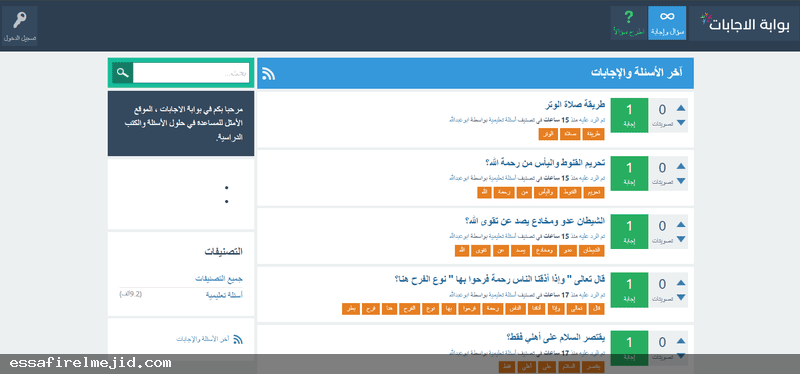800x374 pixels.
Task: Select tag فرحوا under fourth question
Action: point(468,309)
